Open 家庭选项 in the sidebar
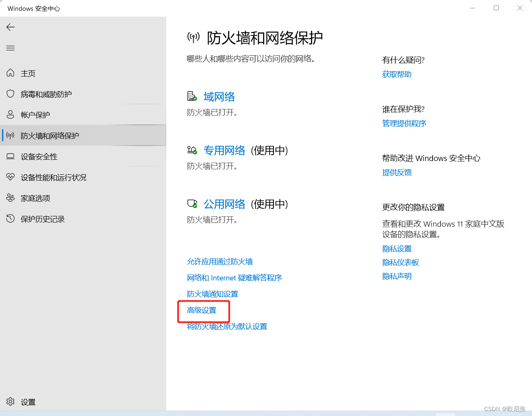 [x=83, y=198]
